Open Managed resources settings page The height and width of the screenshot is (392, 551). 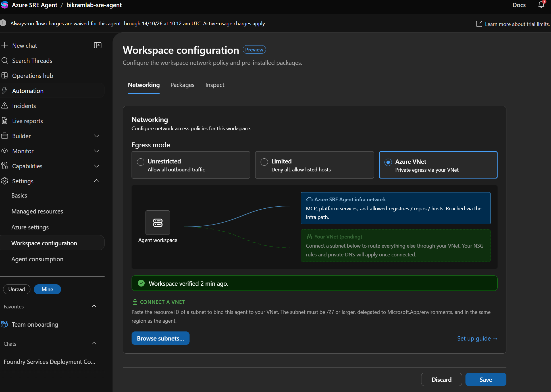coord(37,211)
